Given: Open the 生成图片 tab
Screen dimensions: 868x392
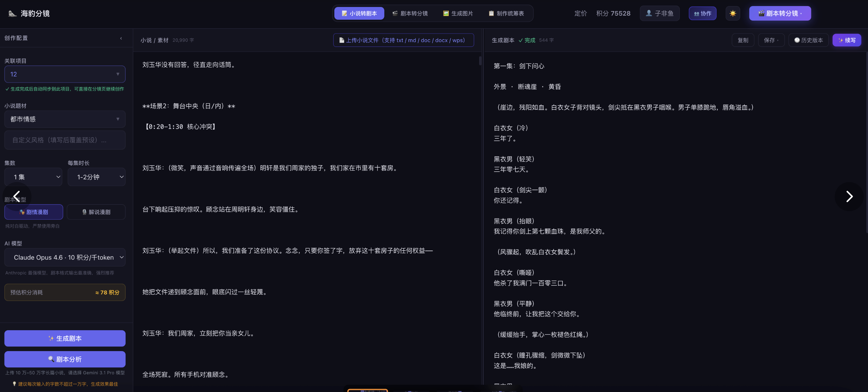Looking at the screenshot, I should (458, 14).
